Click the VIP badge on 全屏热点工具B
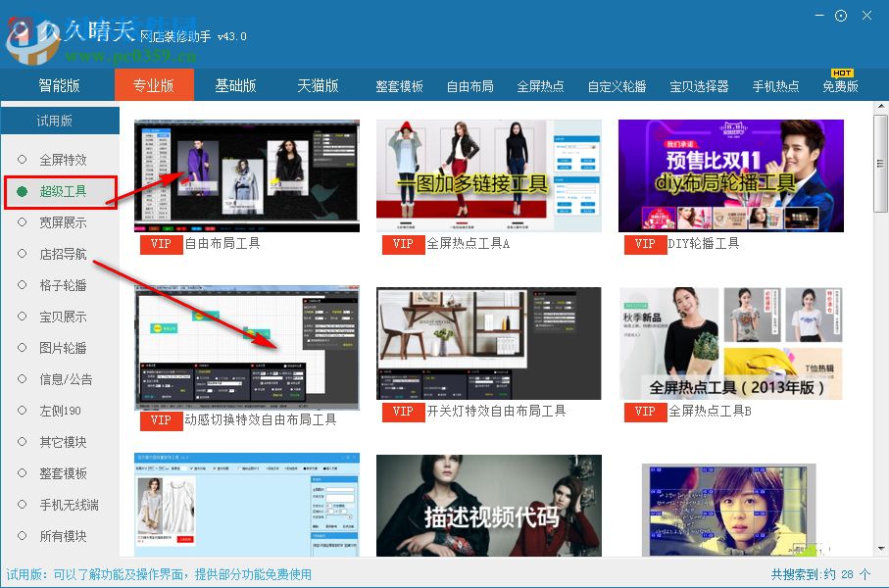Viewport: 889px width, 588px height. 644,413
